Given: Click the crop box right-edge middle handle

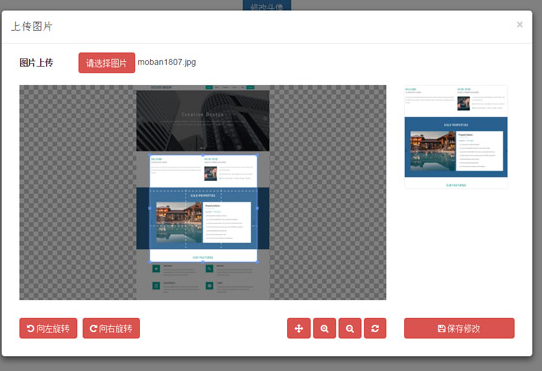Looking at the screenshot, I should pos(257,208).
